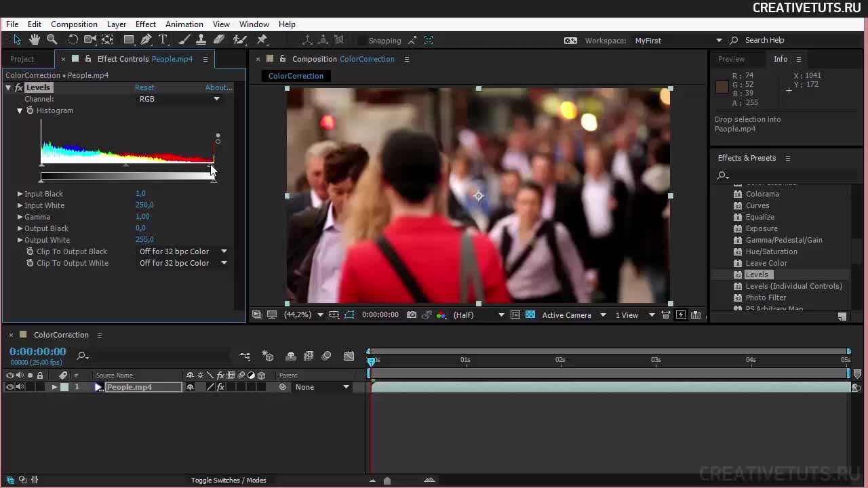Open the resolution Half dropdown
Viewport: 868px width, 488px height.
(x=479, y=314)
